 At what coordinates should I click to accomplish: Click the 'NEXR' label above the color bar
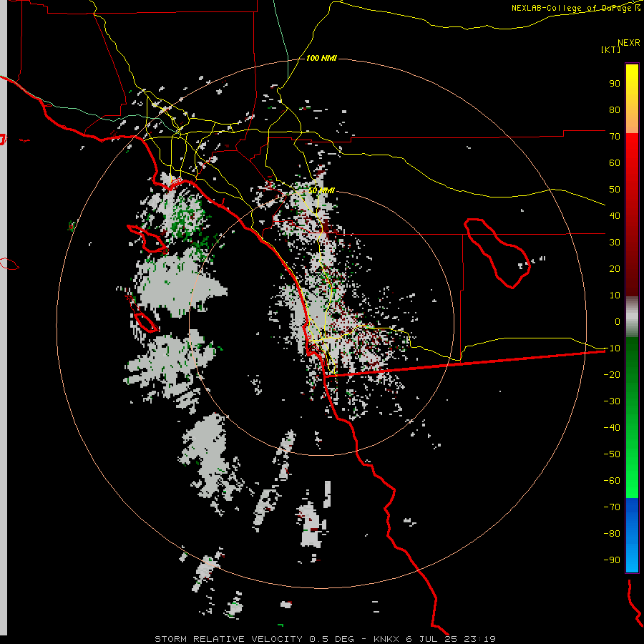[x=629, y=43]
